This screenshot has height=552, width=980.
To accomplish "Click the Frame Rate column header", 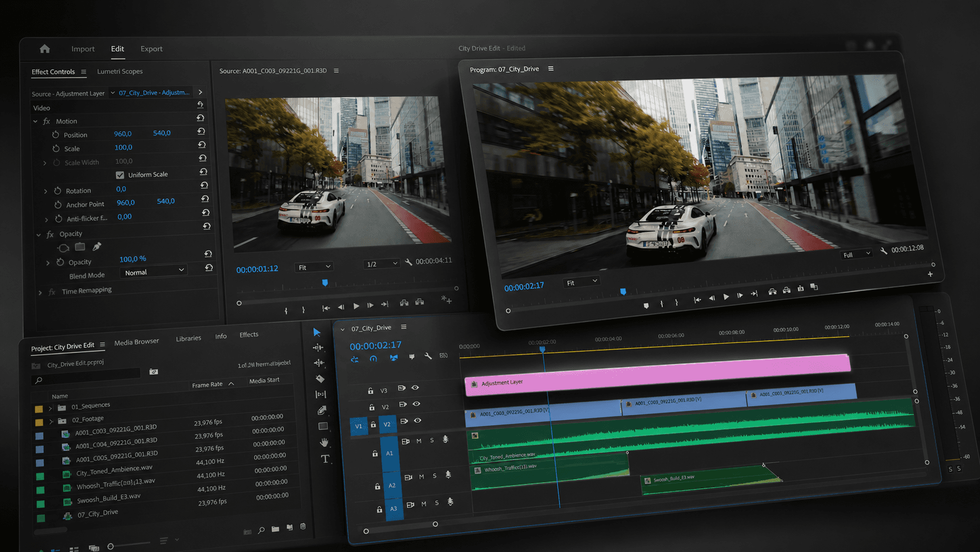I will [x=207, y=385].
